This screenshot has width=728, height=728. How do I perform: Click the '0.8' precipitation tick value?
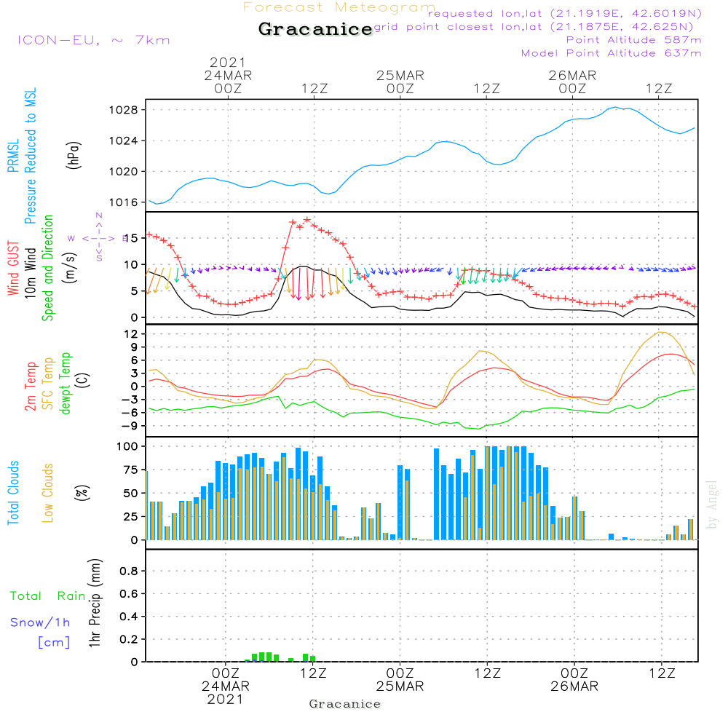129,571
